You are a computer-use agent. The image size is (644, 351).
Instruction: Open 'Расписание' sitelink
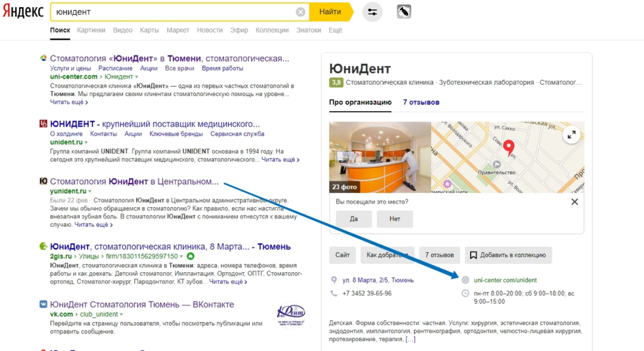[x=116, y=69]
